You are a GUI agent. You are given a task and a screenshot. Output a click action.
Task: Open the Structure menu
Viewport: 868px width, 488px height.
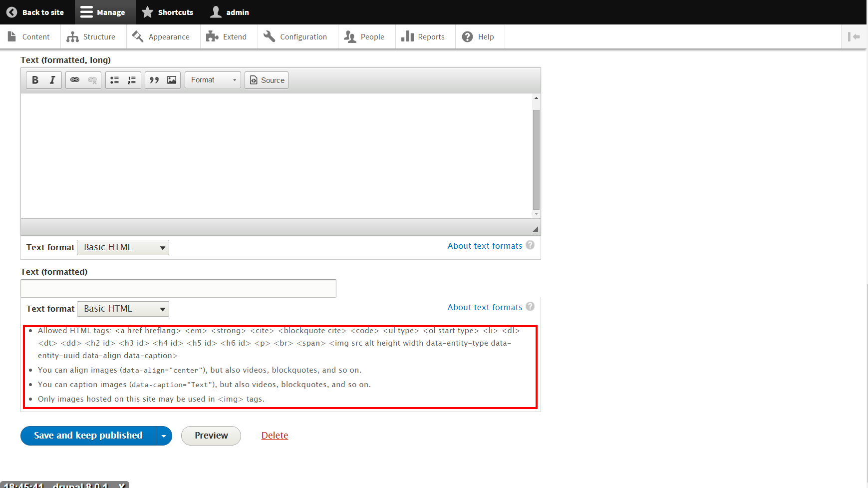(x=93, y=36)
